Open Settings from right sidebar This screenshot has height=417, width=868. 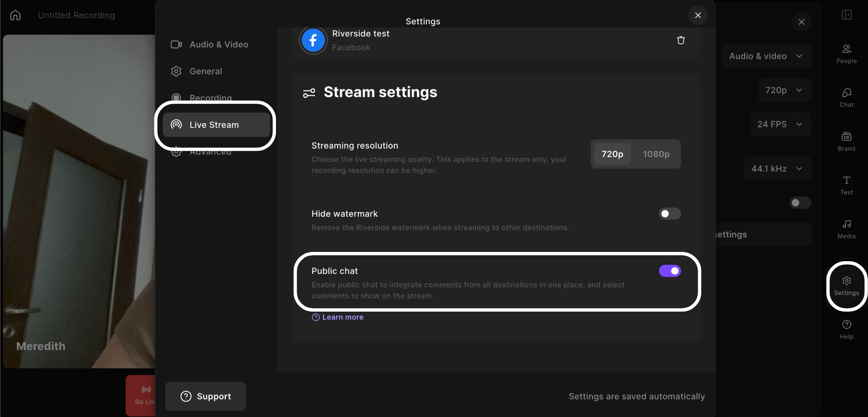click(x=846, y=286)
